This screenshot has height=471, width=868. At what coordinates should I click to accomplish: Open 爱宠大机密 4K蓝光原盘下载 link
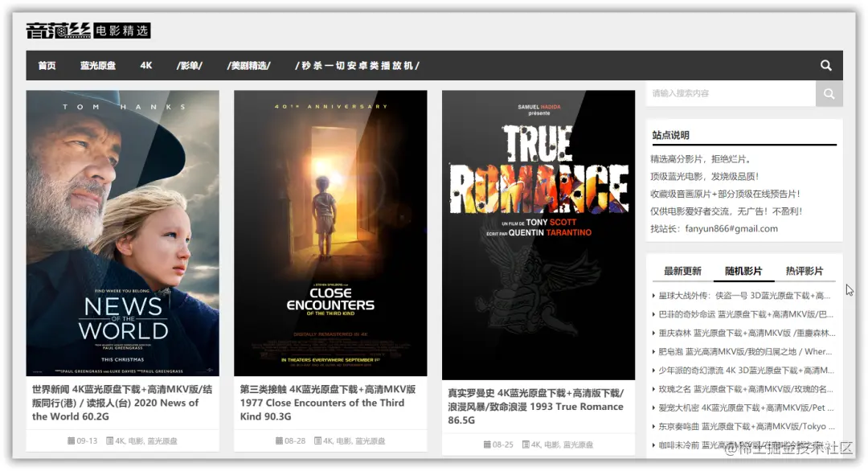[746, 408]
